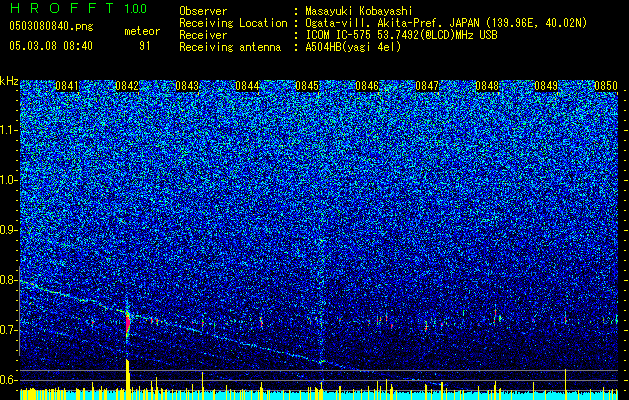Click the 0.7 kHz axis tick label
629x400 pixels.
(9, 330)
